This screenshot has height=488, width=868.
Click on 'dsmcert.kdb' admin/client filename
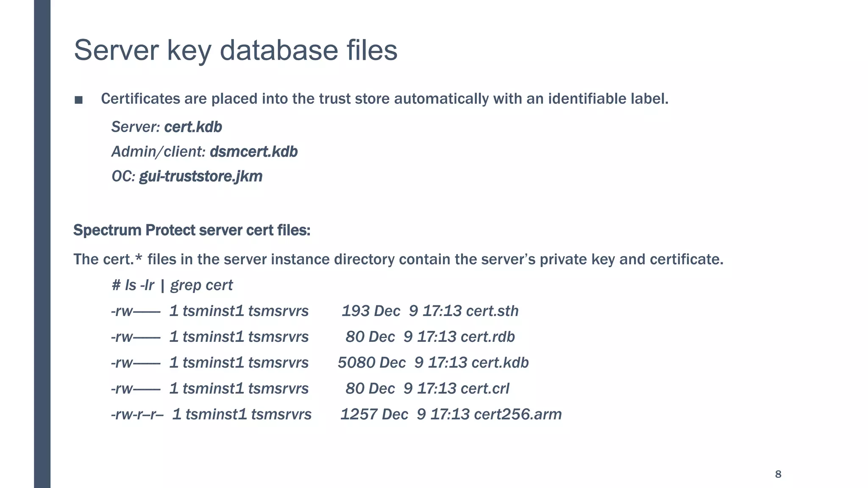pos(253,152)
